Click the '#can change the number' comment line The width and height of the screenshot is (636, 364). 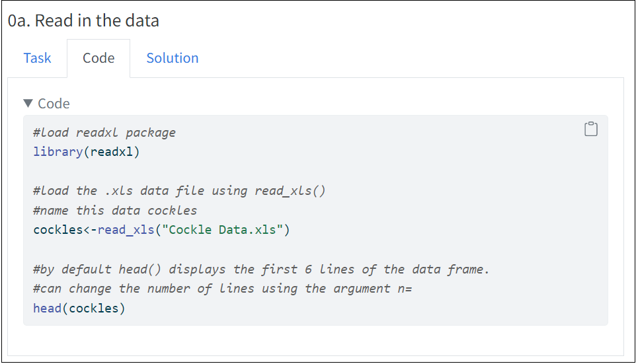pyautogui.click(x=222, y=289)
